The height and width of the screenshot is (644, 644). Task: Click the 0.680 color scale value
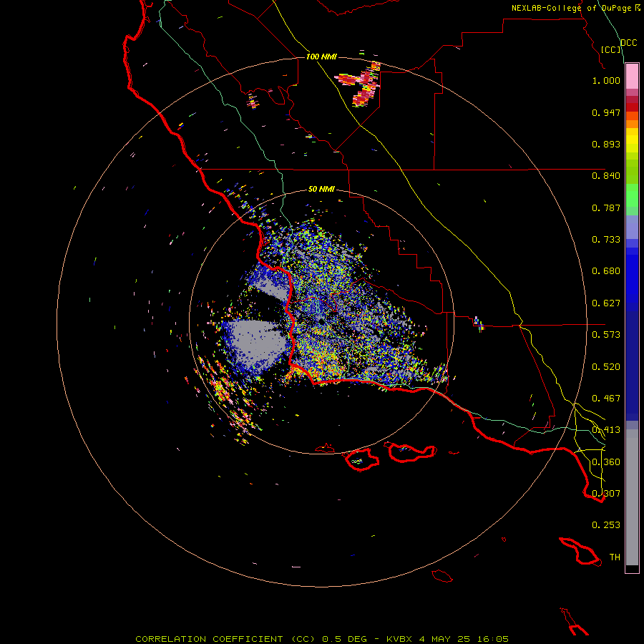(606, 271)
